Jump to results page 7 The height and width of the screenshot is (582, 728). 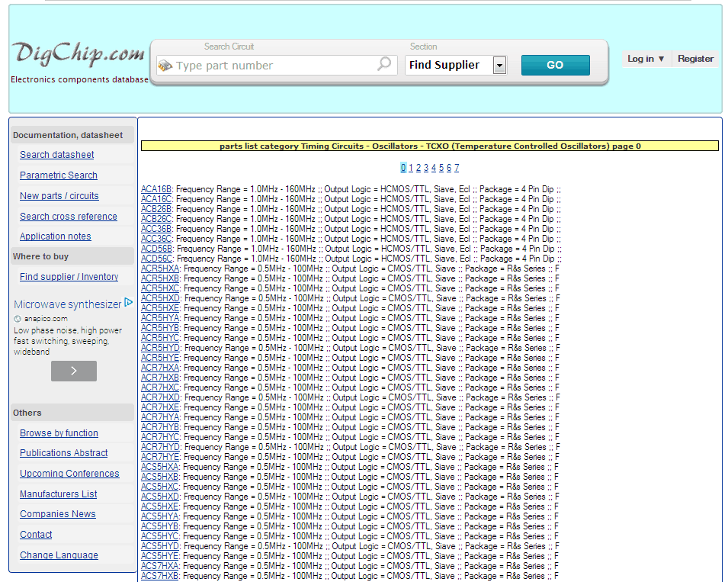pyautogui.click(x=457, y=168)
